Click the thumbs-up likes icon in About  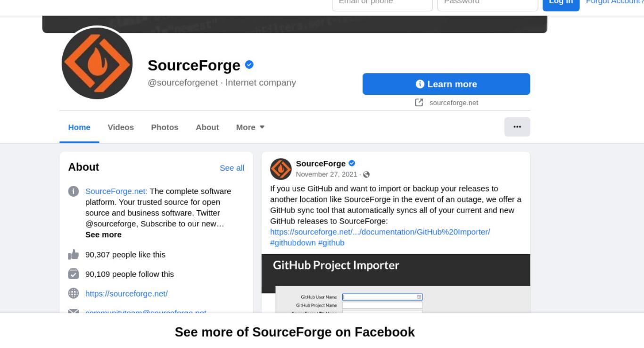(x=74, y=255)
